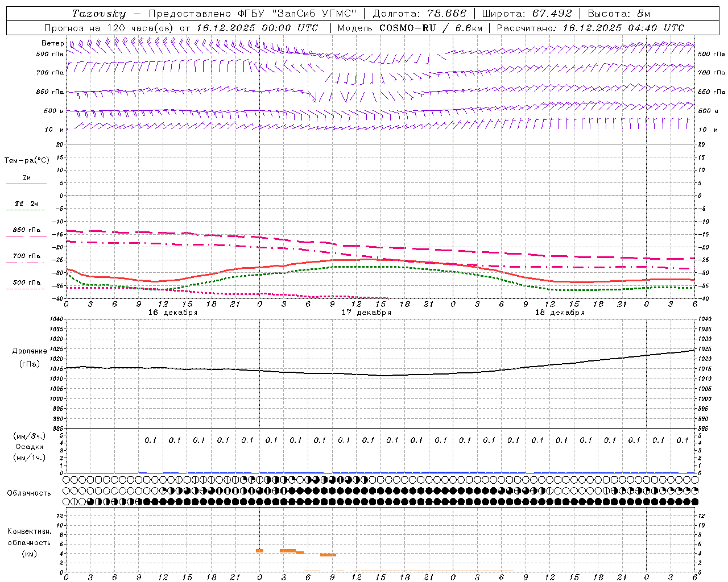Click the Тем-ра(°C) axis title
728x582 pixels.
pyautogui.click(x=27, y=161)
